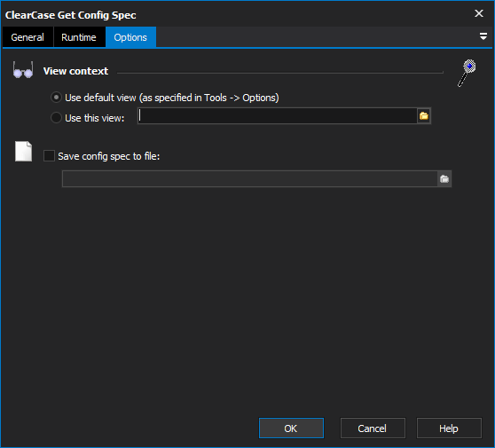Click the config spec file browse icon

tap(444, 179)
